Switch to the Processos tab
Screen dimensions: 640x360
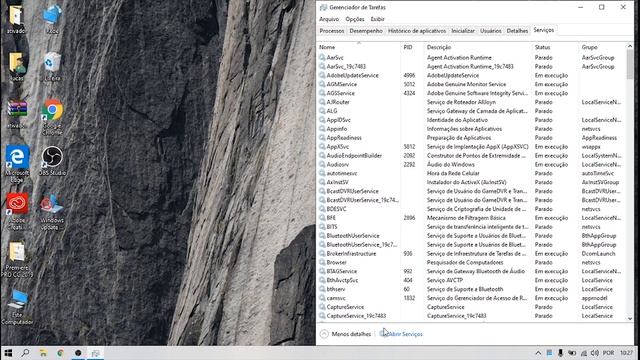332,31
